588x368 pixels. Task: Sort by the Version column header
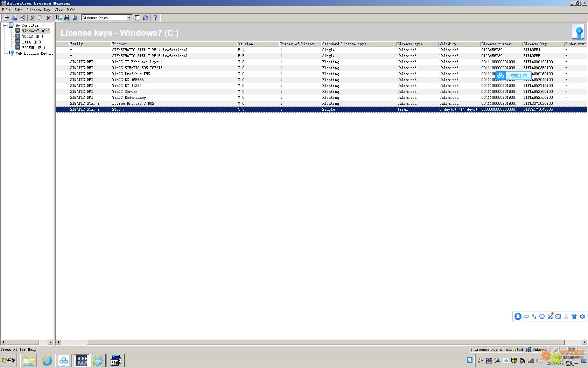coord(258,44)
